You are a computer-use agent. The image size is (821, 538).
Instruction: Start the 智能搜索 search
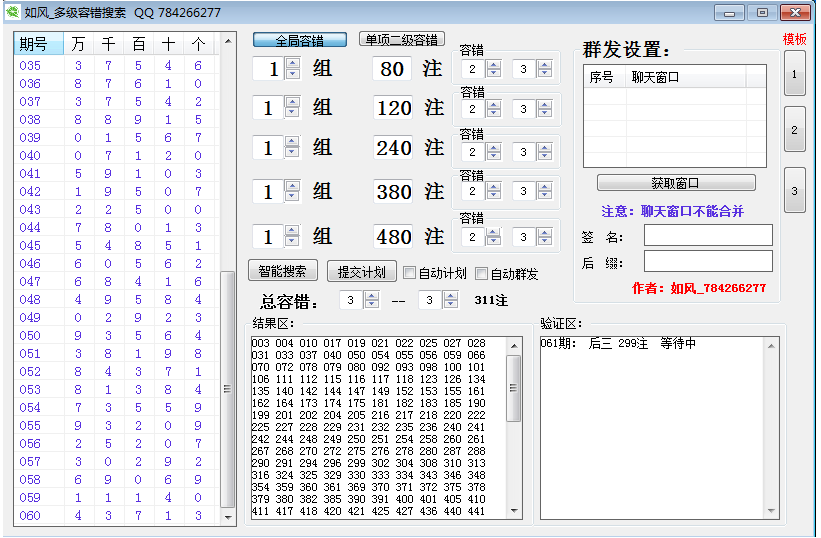click(x=283, y=271)
